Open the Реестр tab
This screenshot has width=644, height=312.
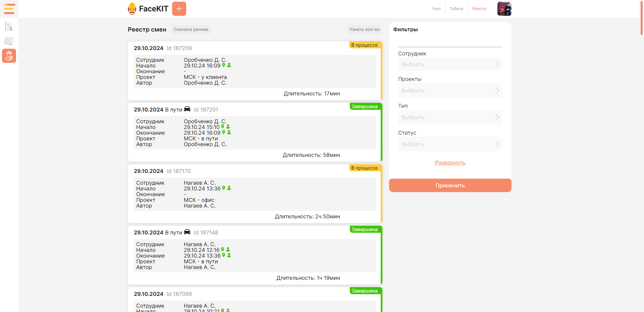point(479,9)
